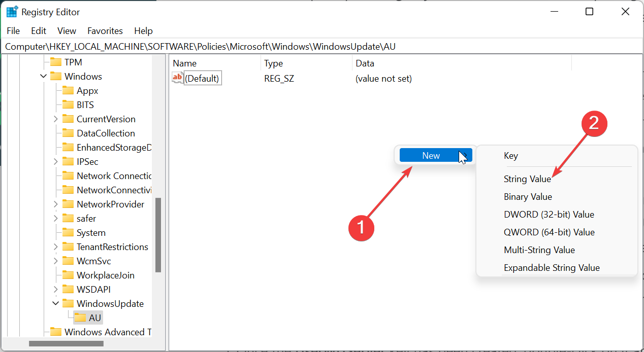Click the WSDAPI folder icon
Viewport: 644px width, 352px height.
[x=68, y=290]
